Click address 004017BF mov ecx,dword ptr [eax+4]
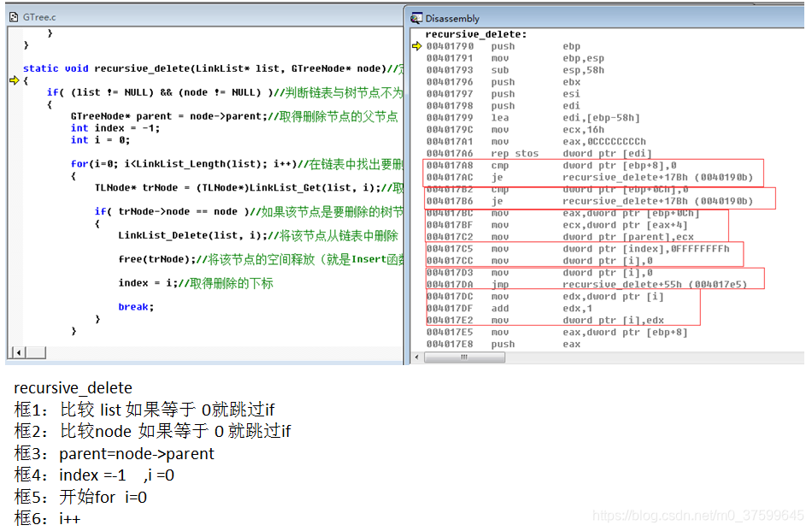This screenshot has width=812, height=531. [557, 225]
